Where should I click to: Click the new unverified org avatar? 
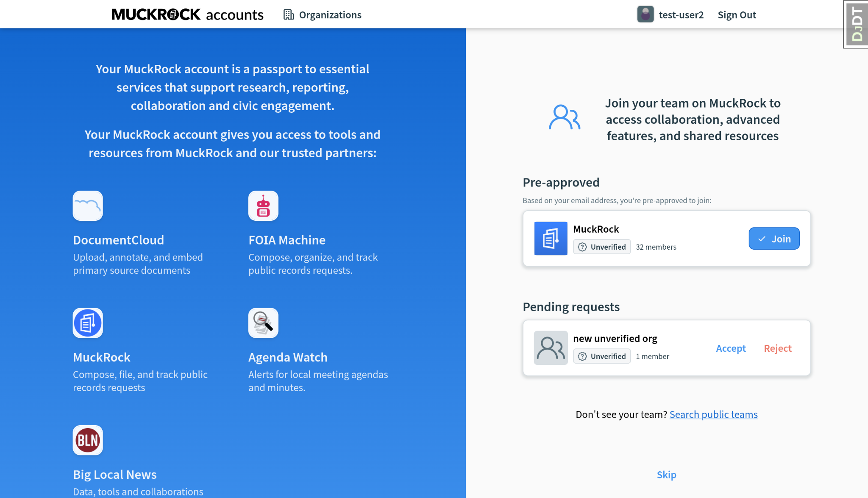(551, 348)
